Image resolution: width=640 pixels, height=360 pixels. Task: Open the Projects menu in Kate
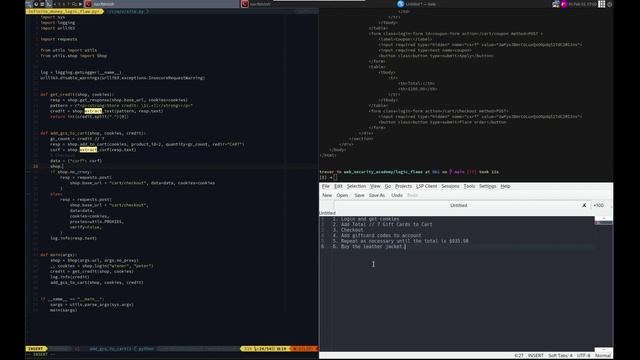click(x=403, y=186)
